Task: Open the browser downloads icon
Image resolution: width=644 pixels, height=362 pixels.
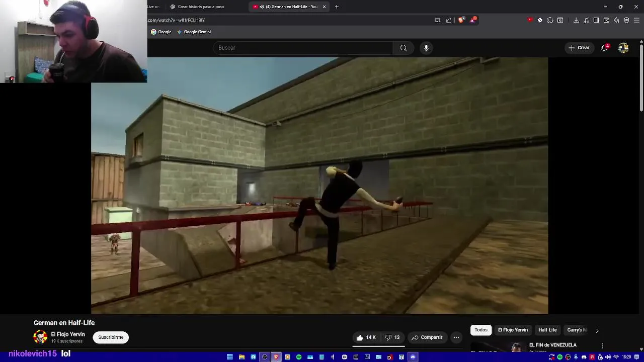Action: click(x=576, y=20)
